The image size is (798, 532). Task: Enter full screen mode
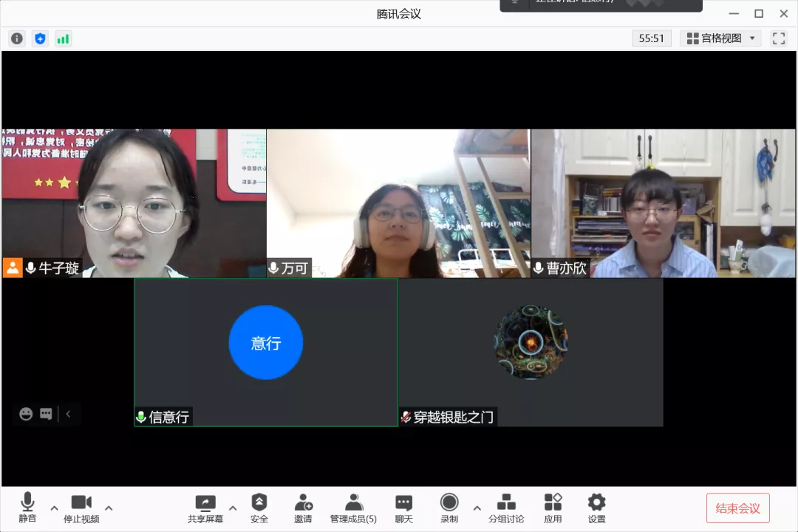coord(779,38)
